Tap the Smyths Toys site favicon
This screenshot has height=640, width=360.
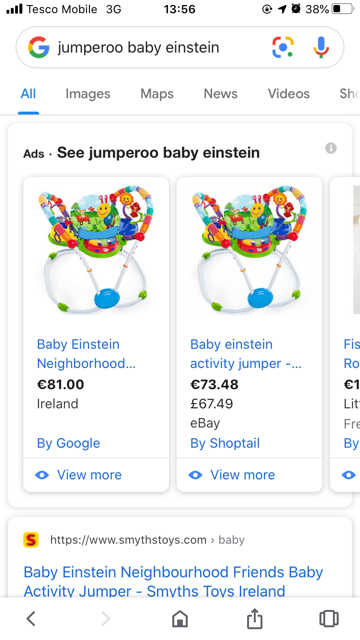pos(31,540)
